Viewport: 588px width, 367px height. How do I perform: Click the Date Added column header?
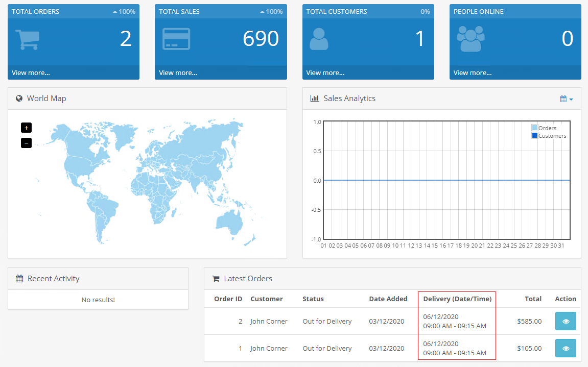388,299
